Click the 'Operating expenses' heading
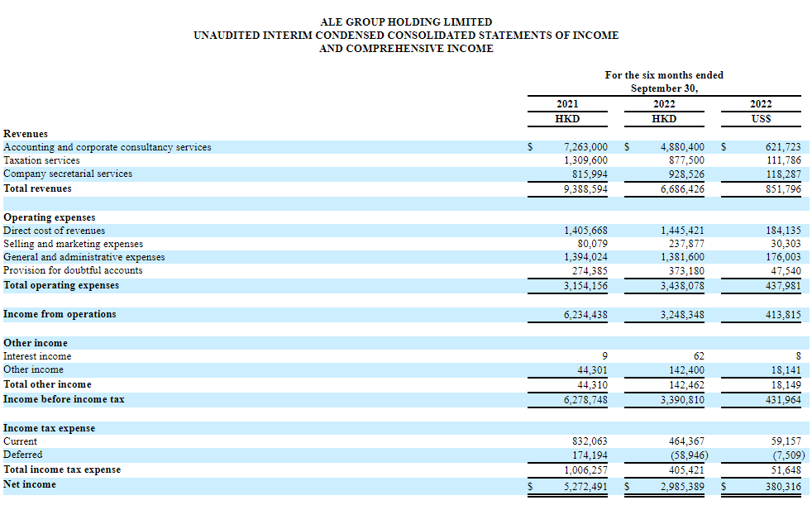Screen dimensions: 812x505 point(49,218)
